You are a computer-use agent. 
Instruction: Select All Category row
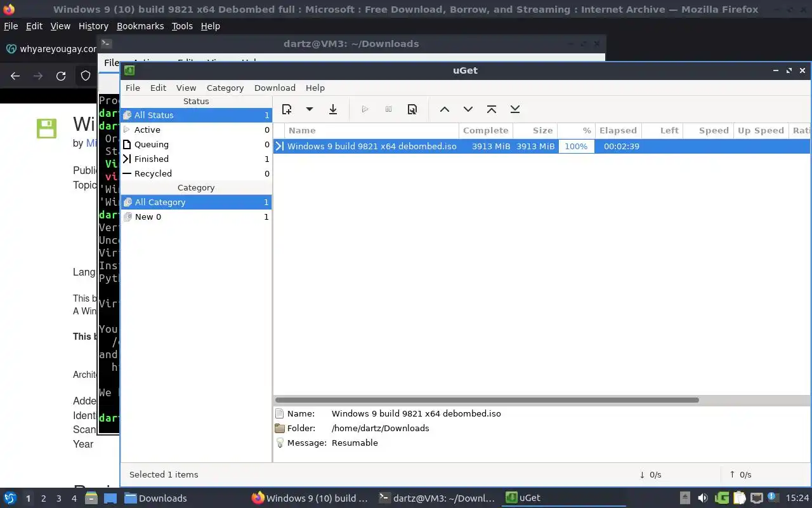coord(196,202)
